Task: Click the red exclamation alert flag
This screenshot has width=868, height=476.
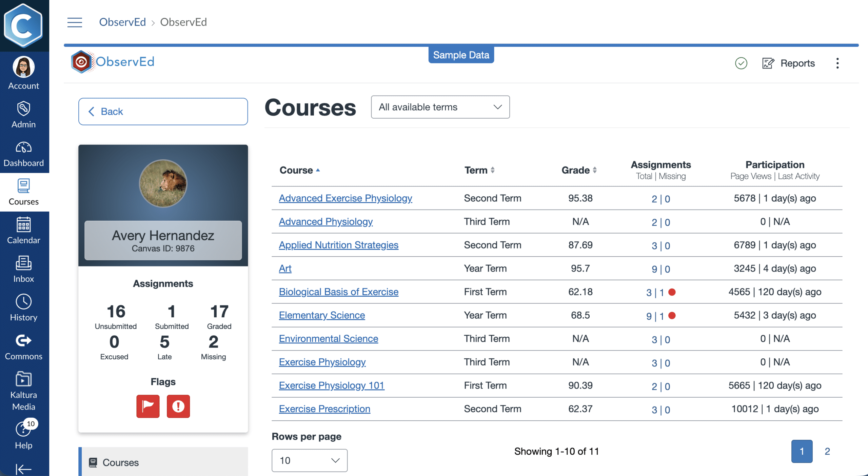Action: tap(178, 406)
